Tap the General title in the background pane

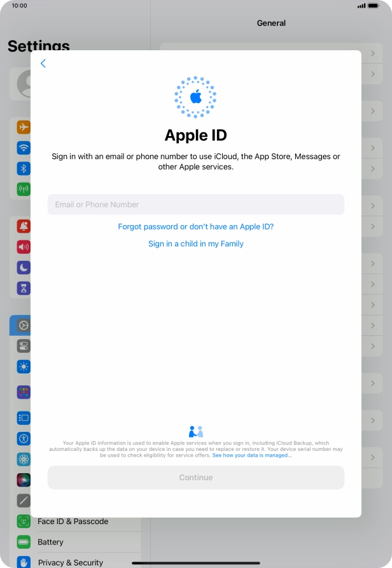tap(271, 23)
